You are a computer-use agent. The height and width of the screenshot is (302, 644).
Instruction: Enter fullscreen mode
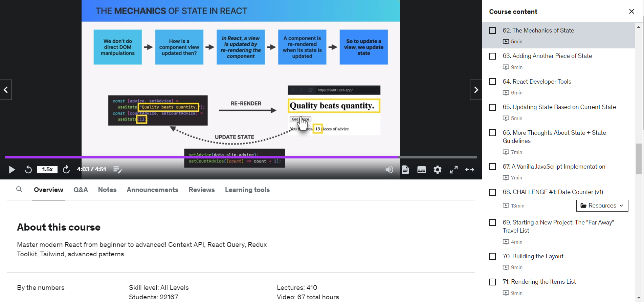(x=453, y=170)
